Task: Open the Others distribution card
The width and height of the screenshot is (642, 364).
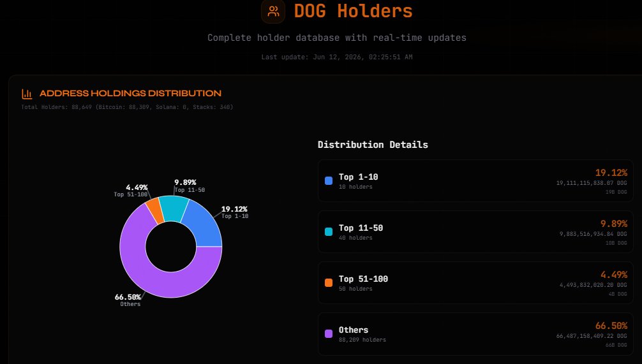Action: pos(475,334)
